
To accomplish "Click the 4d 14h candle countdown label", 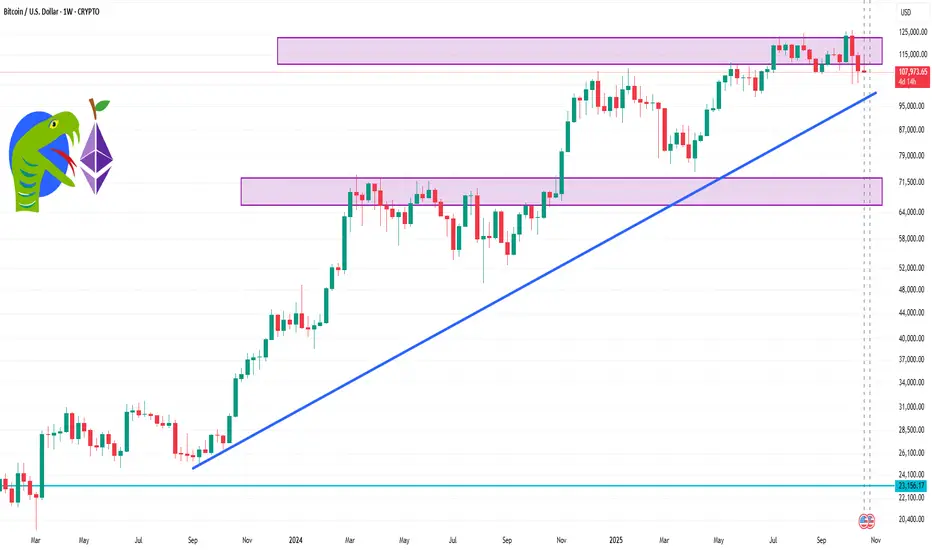I will (x=908, y=81).
